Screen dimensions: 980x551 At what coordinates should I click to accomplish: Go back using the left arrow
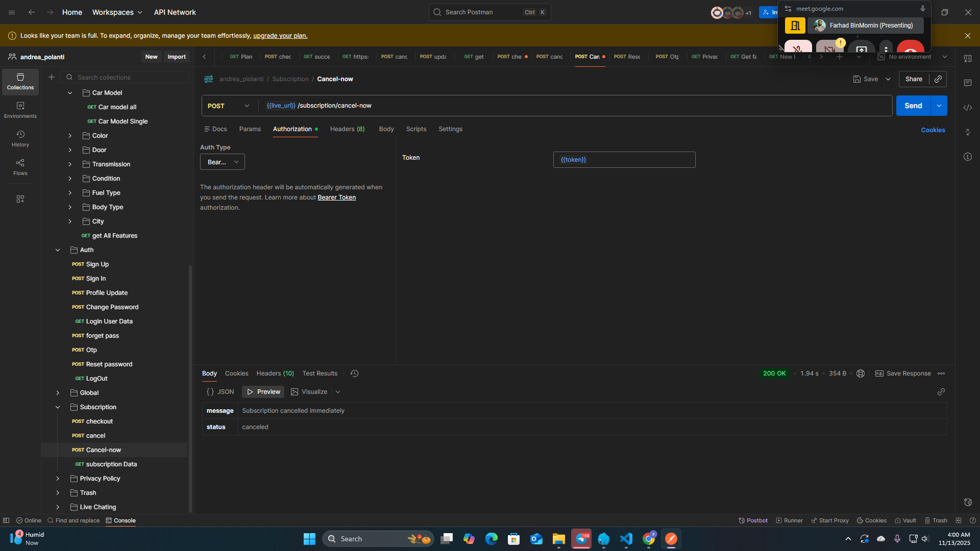pos(32,12)
